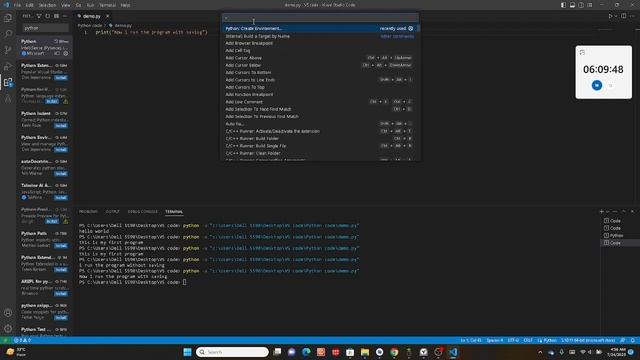Image resolution: width=640 pixels, height=360 pixels.
Task: Install the AREPL for python extension
Action: pos(61,293)
